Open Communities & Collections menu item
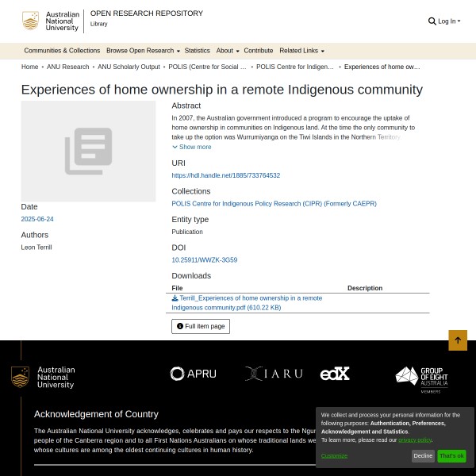 (x=62, y=51)
